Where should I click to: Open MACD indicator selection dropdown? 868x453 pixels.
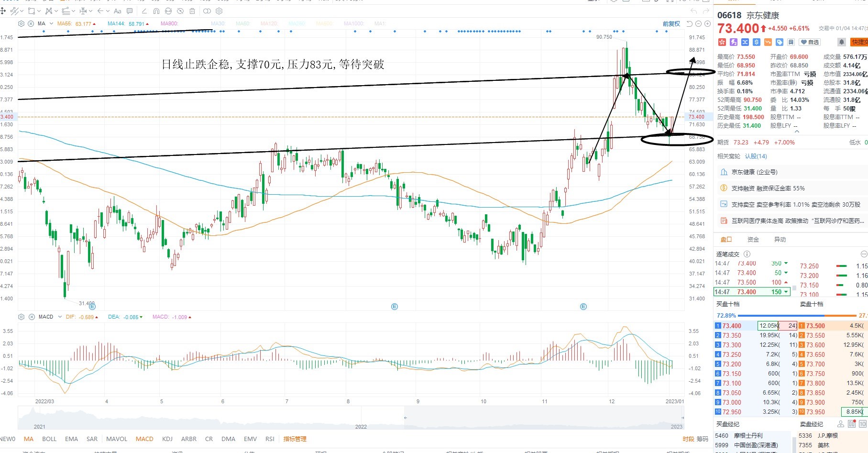pos(59,317)
